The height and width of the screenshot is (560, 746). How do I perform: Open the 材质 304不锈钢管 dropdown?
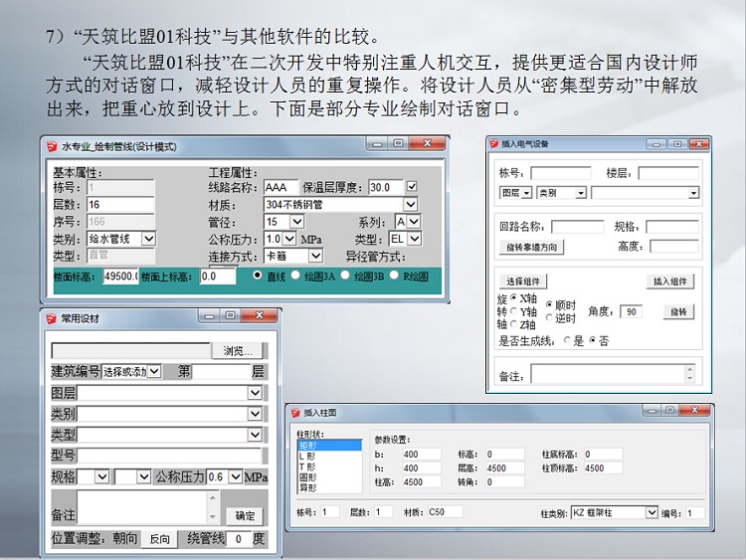410,205
